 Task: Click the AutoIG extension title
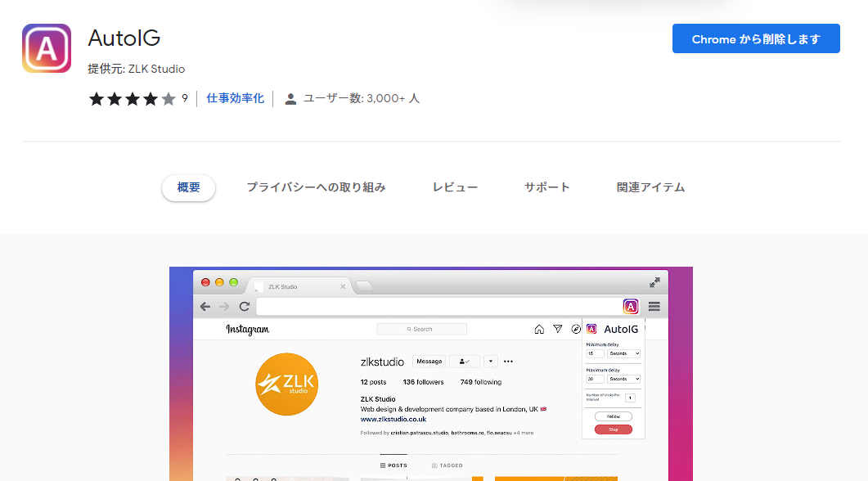coord(124,38)
